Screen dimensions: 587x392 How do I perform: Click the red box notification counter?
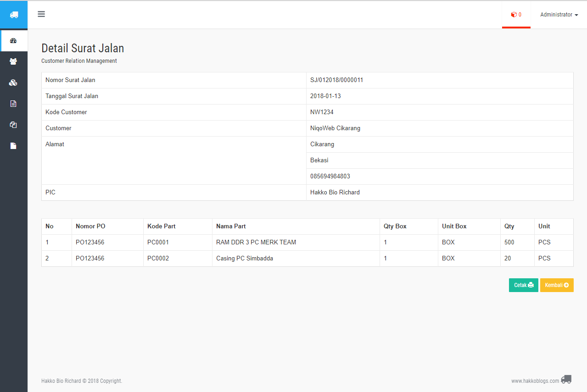click(516, 15)
